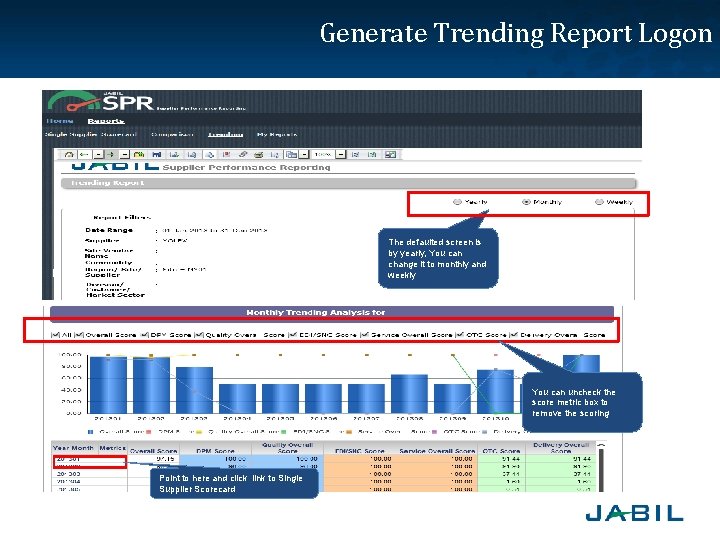This screenshot has height=540, width=720.
Task: Click the green forward arrow in the toolbar
Action: [x=110, y=155]
